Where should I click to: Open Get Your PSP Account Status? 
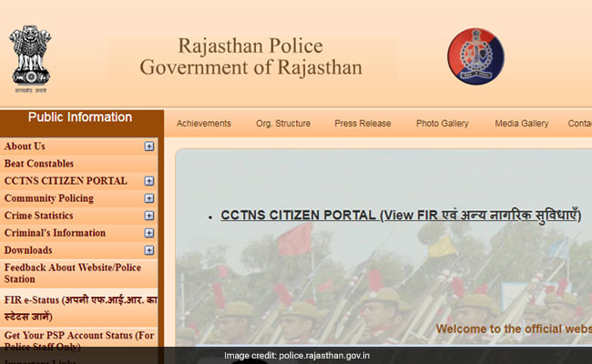coord(79,340)
